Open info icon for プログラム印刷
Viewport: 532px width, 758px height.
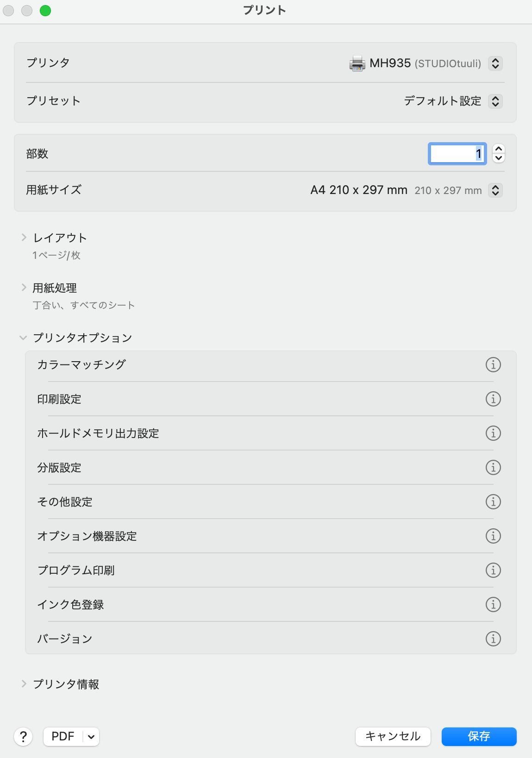click(x=493, y=570)
